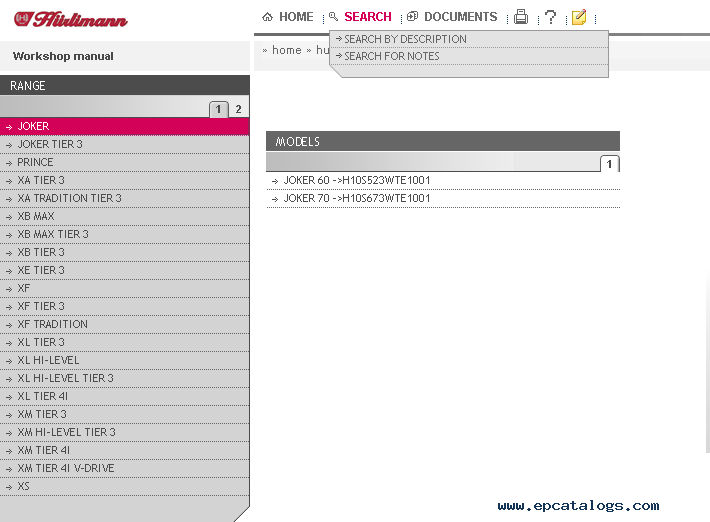Select the XB MAX TIER 3 range
This screenshot has width=710, height=522.
click(125, 235)
